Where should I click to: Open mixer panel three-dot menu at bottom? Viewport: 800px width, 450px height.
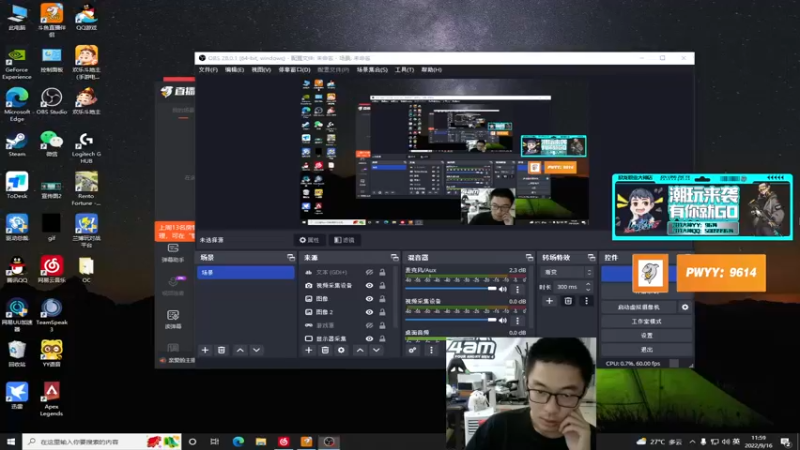tap(431, 350)
